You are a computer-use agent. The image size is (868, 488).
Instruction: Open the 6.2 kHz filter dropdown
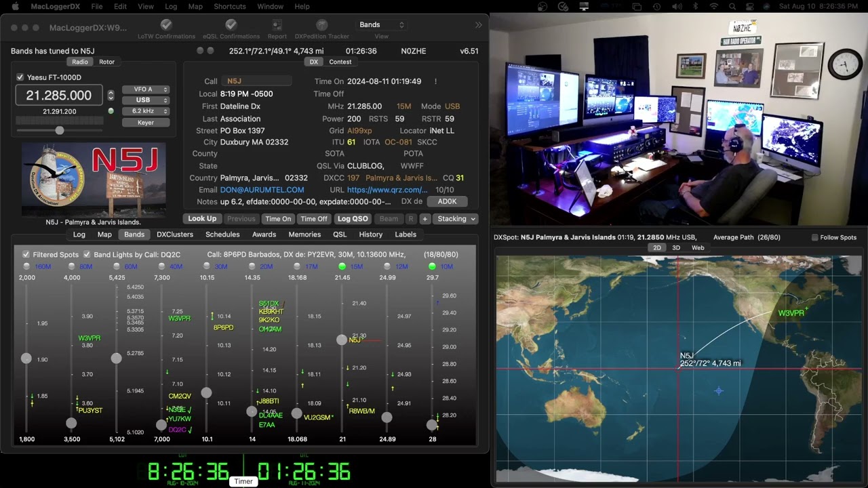point(145,111)
